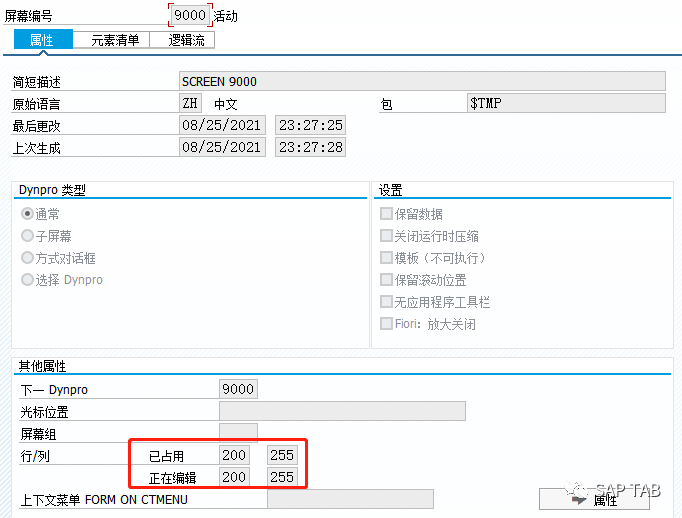Viewport: 682px width, 518px height.
Task: Click the 上次生成 date field
Action: point(222,147)
